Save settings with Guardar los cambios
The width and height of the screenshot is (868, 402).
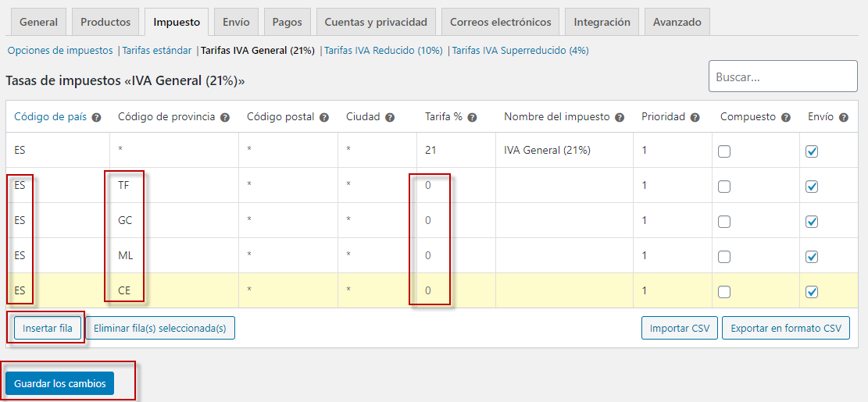(x=60, y=383)
